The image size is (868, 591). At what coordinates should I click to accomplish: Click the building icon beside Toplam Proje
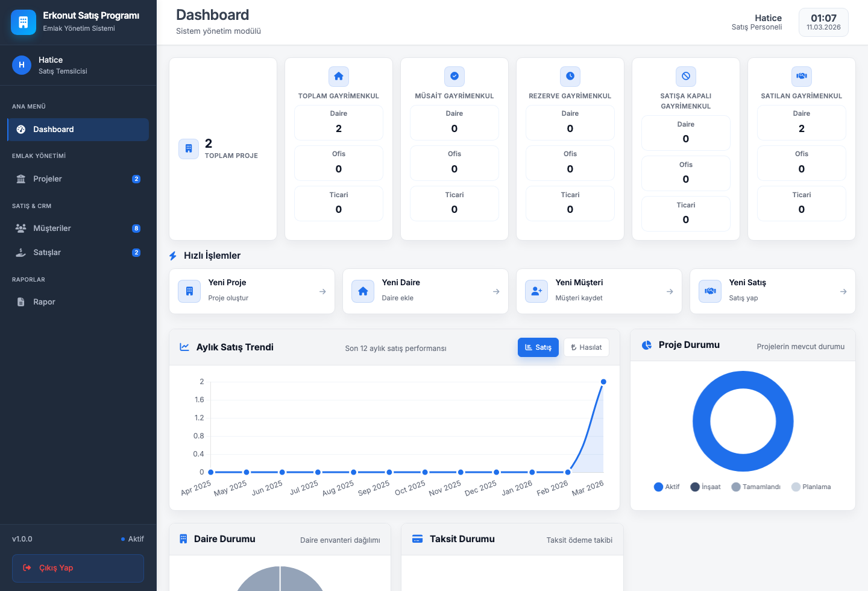(189, 149)
